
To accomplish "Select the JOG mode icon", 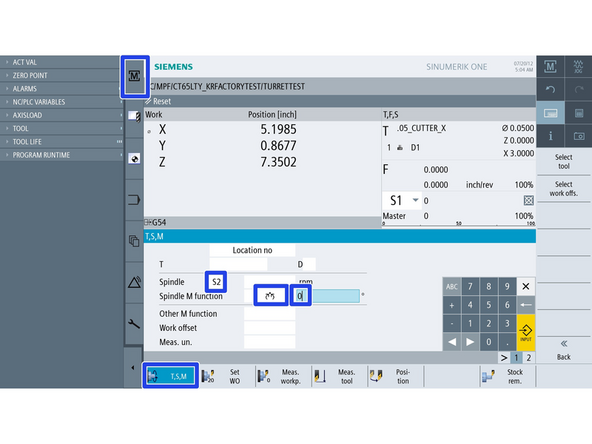I will pyautogui.click(x=578, y=67).
